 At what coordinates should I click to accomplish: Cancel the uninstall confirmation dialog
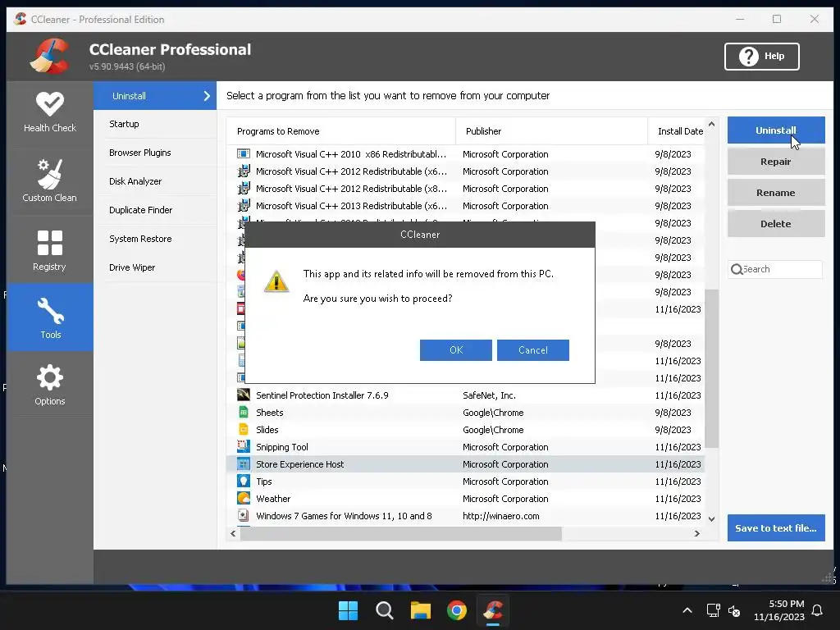pos(533,349)
